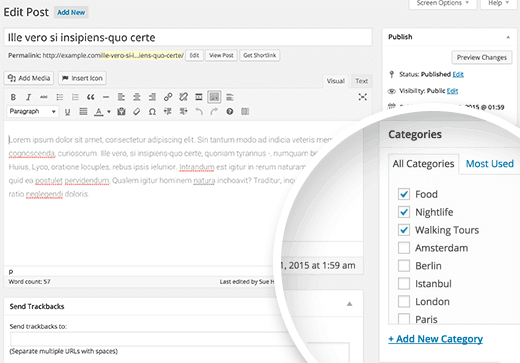
Task: Toggle paste as text
Action: point(121,112)
